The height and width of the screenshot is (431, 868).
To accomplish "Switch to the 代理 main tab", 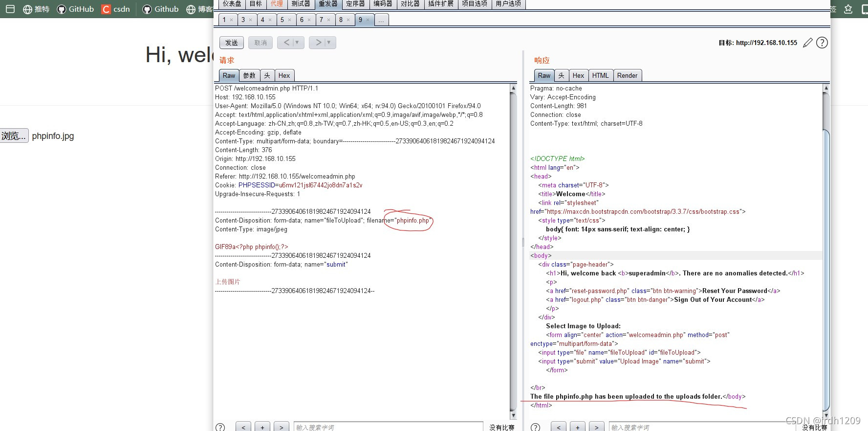I will click(x=277, y=4).
